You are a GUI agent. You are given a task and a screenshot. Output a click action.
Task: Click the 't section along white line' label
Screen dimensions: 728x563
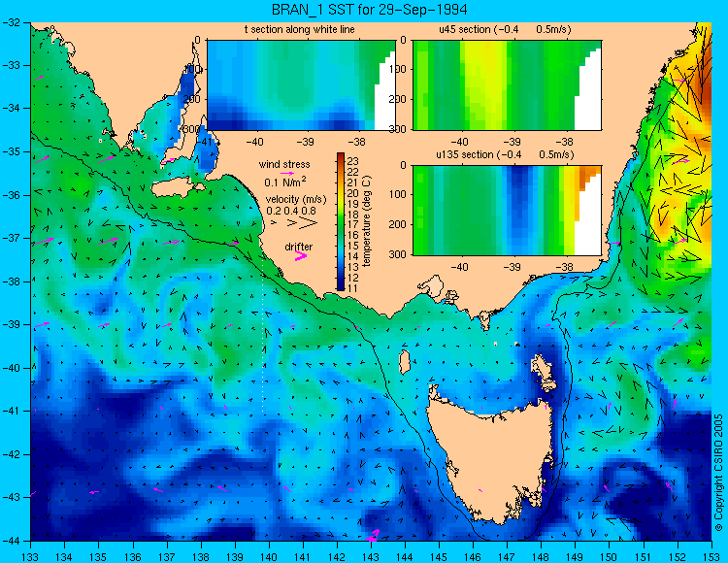tap(300, 29)
